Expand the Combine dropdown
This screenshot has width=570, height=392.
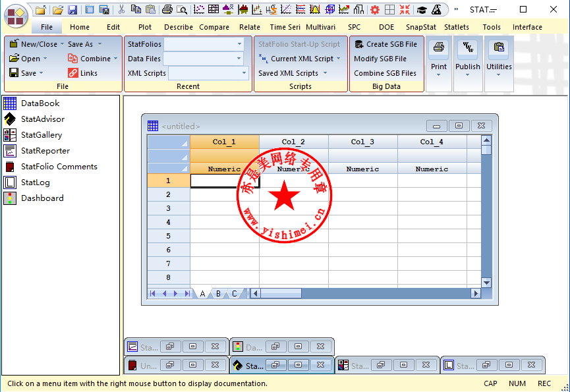tap(115, 59)
